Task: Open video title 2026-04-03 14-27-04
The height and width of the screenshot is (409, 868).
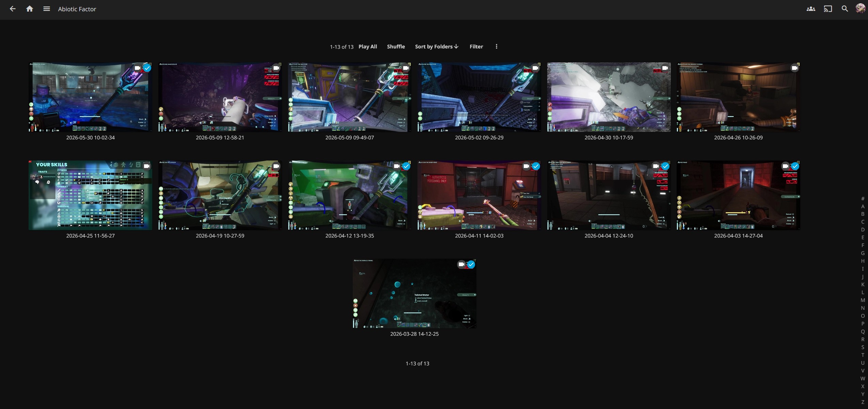Action: click(738, 236)
